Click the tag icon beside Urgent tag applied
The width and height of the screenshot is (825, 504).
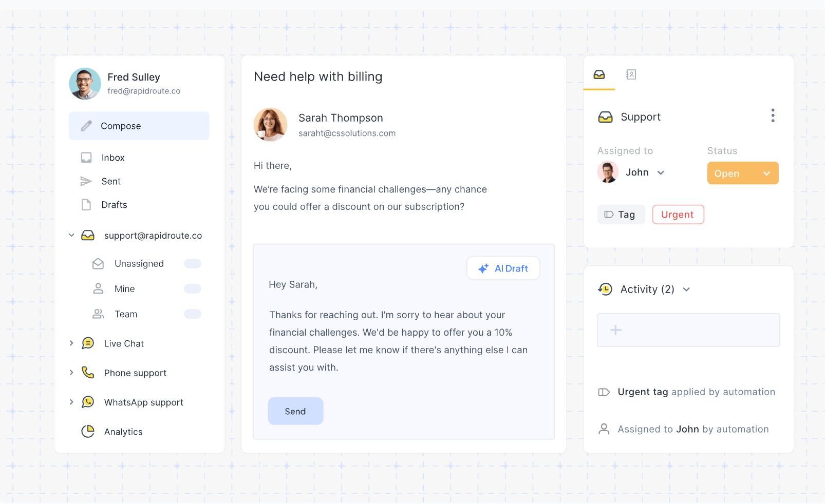[x=604, y=392]
